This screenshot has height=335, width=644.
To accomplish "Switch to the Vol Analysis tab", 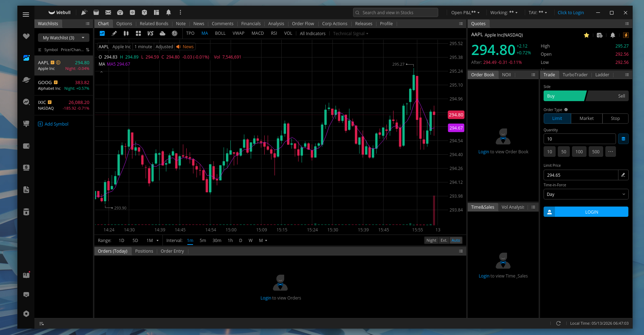I will click(513, 207).
